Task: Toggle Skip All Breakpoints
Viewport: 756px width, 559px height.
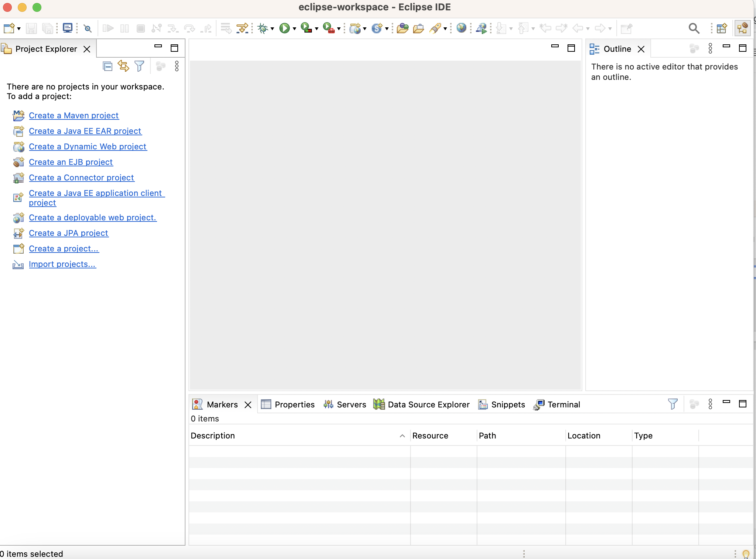Action: click(88, 28)
